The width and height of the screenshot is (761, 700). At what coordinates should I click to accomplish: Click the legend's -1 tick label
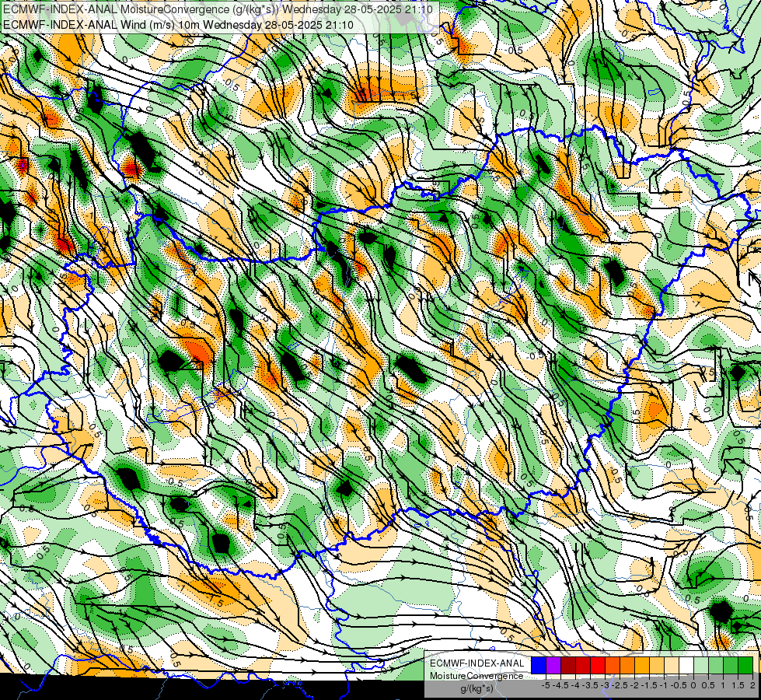pos(664,685)
